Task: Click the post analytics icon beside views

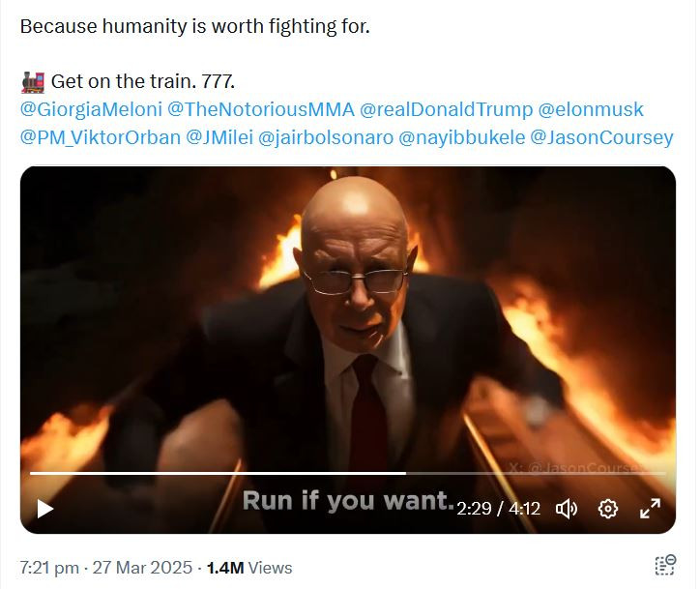Action: (x=665, y=566)
